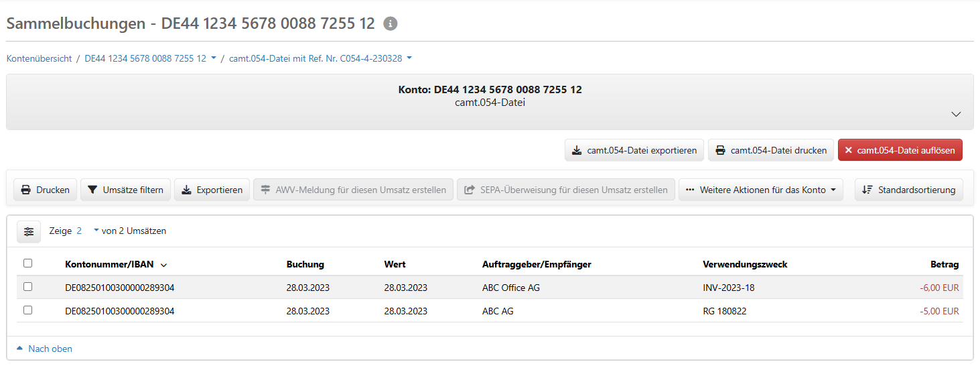Open the column settings sliders icon
This screenshot has width=980, height=366.
tap(29, 231)
